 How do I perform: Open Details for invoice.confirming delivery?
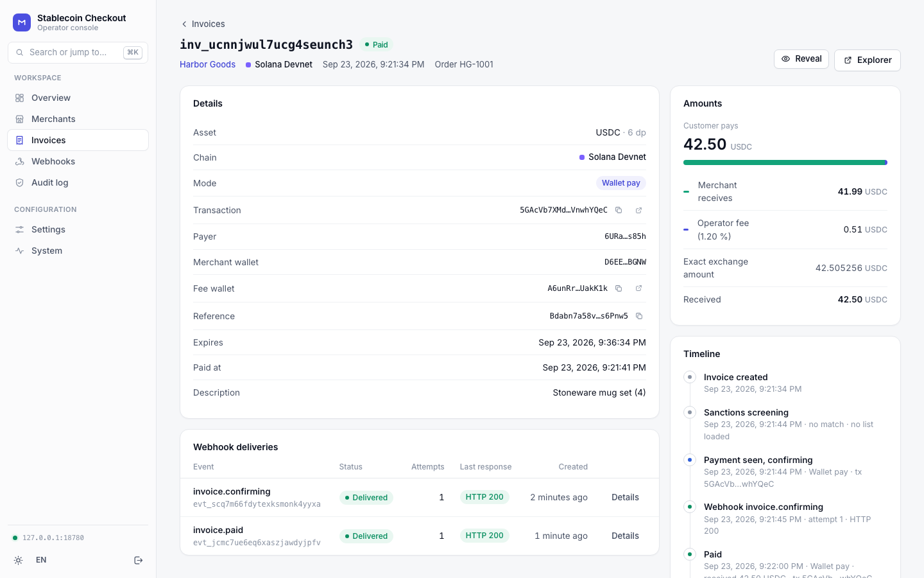625,497
